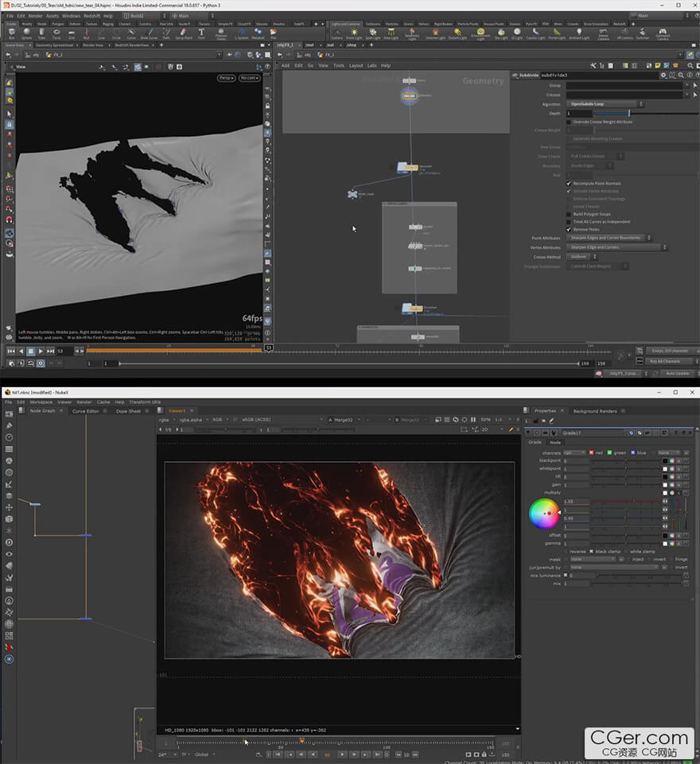
Task: Toggle Treat All Curves as Independent checkbox
Action: (x=569, y=222)
